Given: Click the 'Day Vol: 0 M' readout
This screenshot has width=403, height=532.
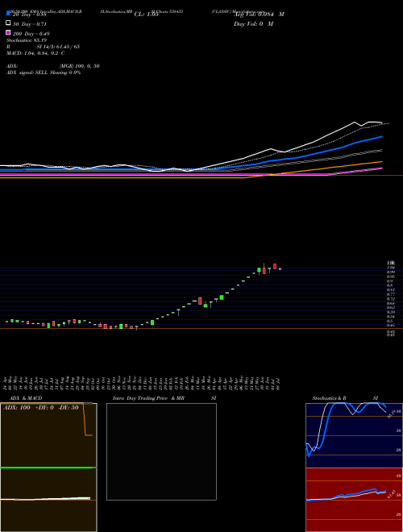Looking at the screenshot, I should tap(253, 23).
